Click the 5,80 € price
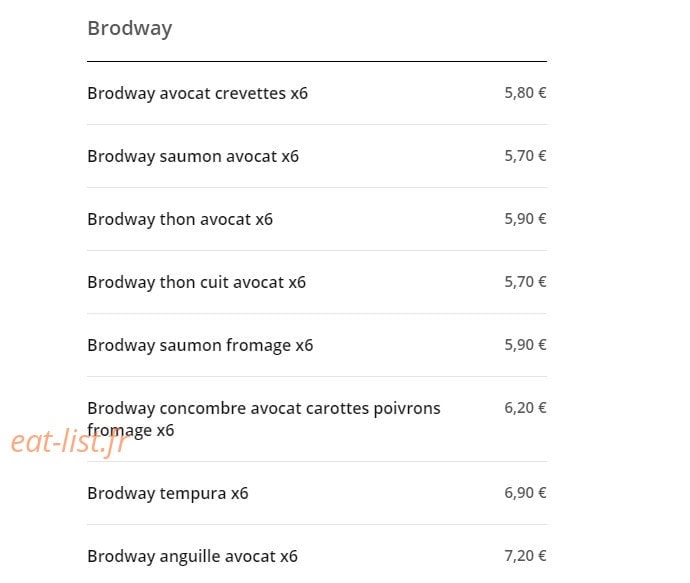 click(525, 93)
